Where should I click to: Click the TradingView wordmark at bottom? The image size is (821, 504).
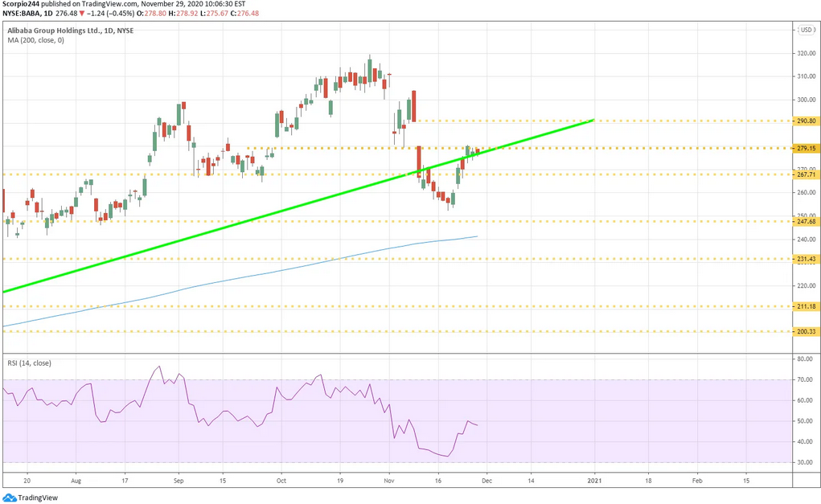[38, 498]
